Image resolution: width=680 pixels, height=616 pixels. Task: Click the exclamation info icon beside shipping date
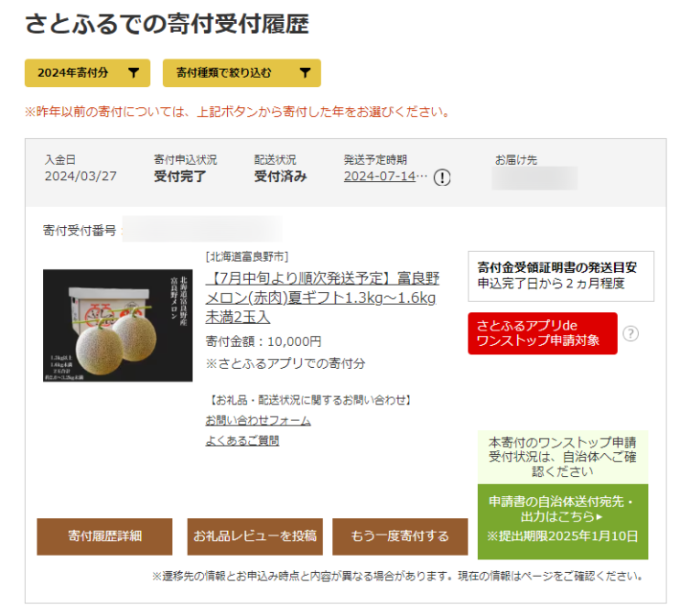[x=442, y=178]
